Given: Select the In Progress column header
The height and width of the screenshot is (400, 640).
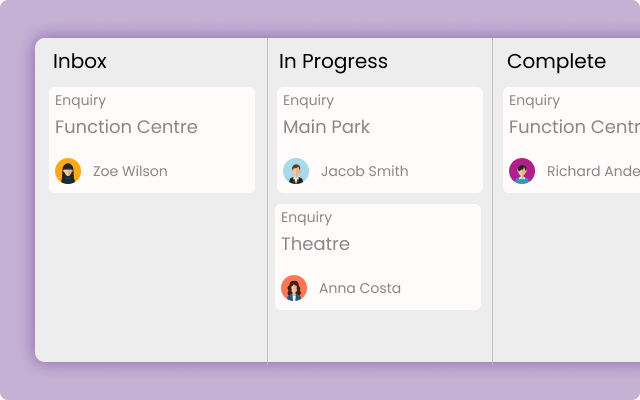Looking at the screenshot, I should coord(333,61).
